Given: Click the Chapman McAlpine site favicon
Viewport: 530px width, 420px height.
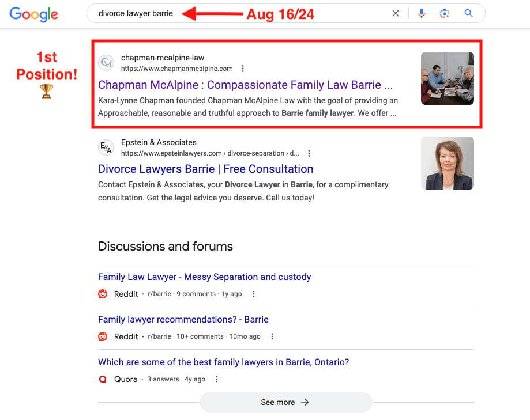Looking at the screenshot, I should pyautogui.click(x=106, y=63).
